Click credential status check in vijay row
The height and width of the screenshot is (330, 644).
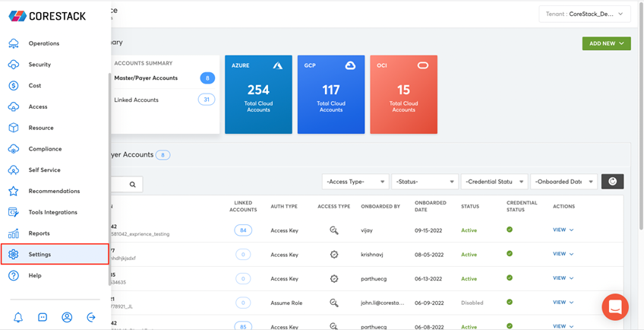(510, 230)
